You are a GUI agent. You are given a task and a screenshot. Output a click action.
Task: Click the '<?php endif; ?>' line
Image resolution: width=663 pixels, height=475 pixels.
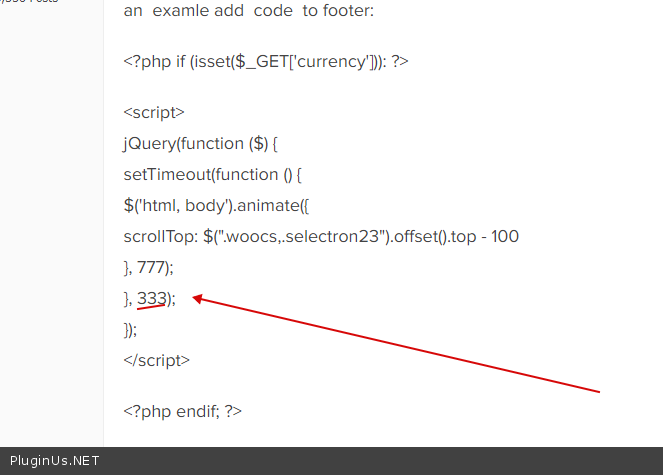tap(183, 410)
